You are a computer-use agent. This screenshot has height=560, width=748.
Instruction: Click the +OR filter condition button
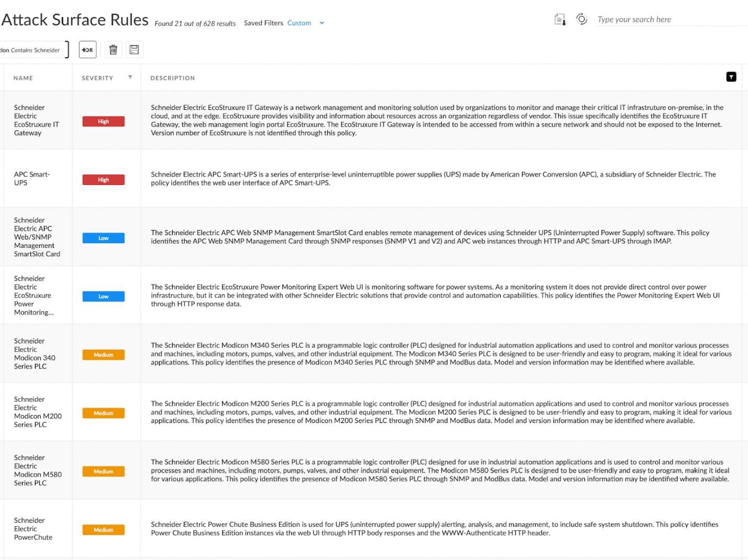[88, 50]
